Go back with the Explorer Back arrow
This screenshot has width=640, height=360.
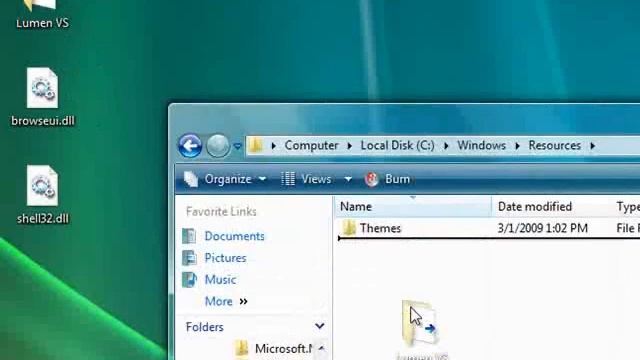click(x=190, y=146)
